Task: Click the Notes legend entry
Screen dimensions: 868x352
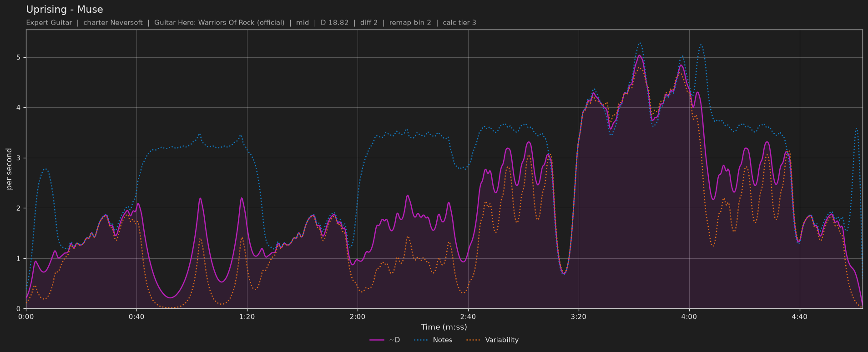Action: click(433, 340)
